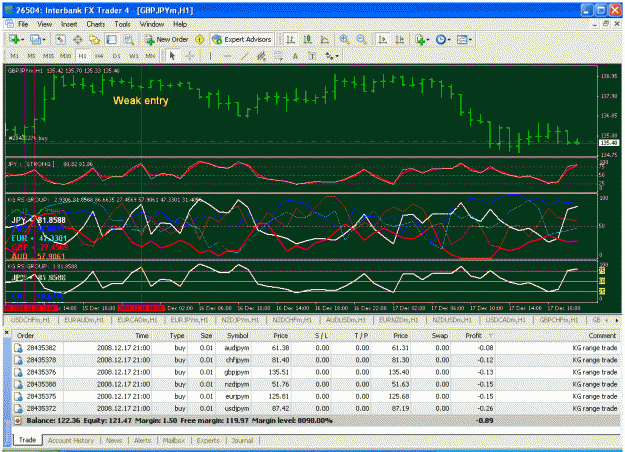The height and width of the screenshot is (452, 625).
Task: Switch to Bar Chart display
Action: point(291,39)
